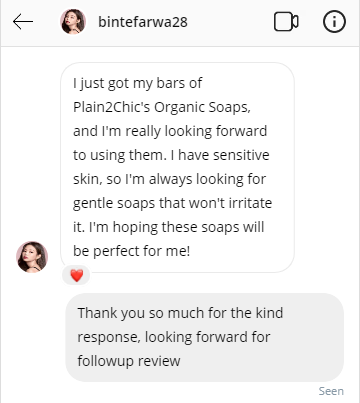This screenshot has height=403, width=360.
Task: Click the 'response, looking forward for' line
Action: click(x=174, y=337)
